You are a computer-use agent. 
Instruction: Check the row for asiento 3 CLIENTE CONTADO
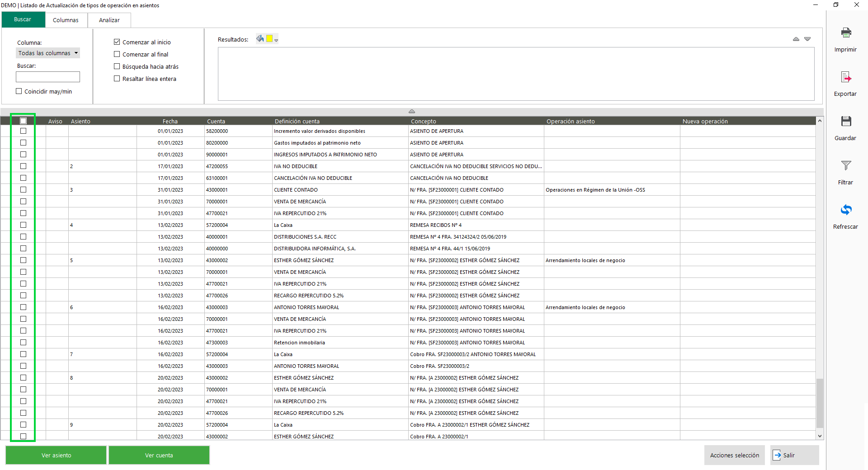pyautogui.click(x=24, y=190)
